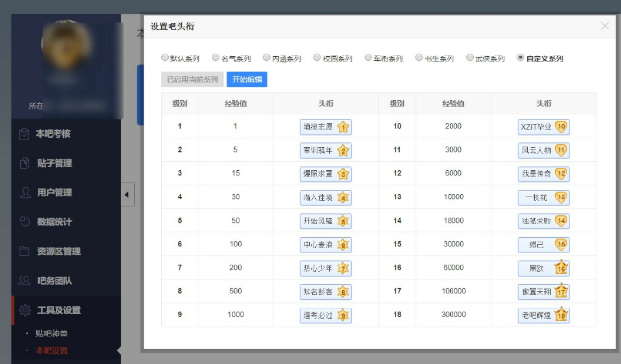Screen dimensions: 621x364
Task: Open 贴吧神兽 submenu item
Action: pos(52,334)
